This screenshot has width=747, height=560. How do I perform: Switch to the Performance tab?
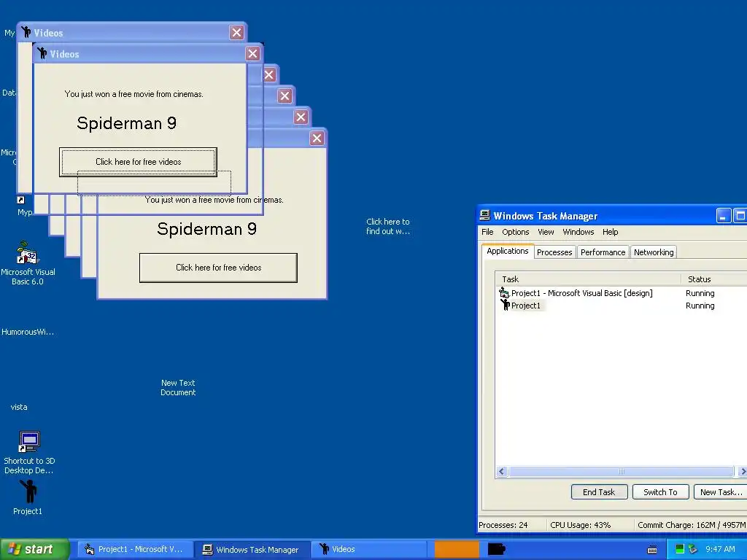pos(603,252)
